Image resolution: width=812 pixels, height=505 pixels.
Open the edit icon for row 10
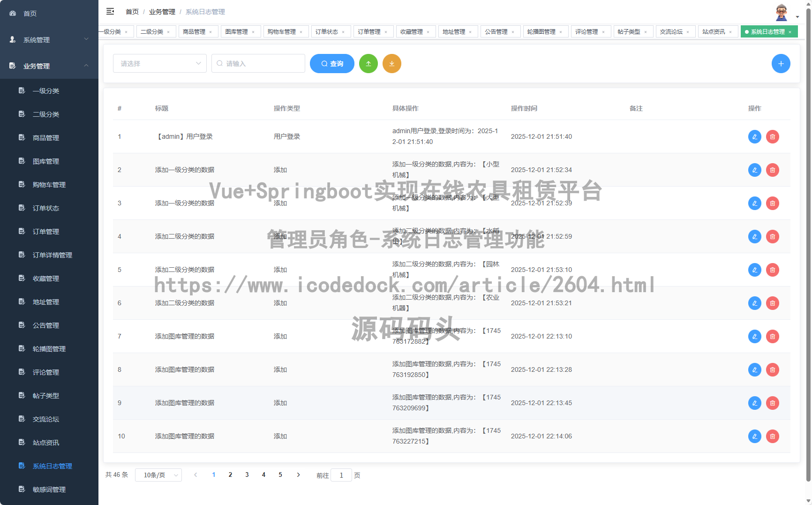(x=754, y=436)
